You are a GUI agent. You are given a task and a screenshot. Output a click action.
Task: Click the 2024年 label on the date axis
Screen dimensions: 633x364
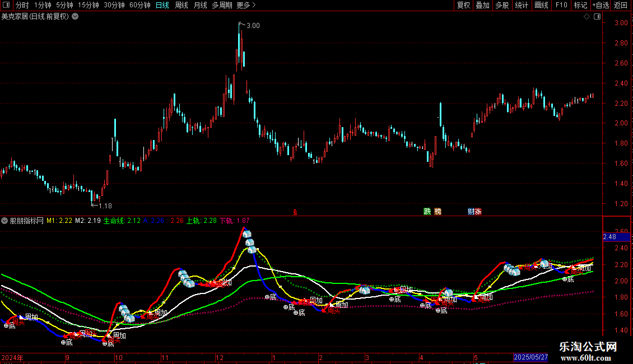click(12, 357)
